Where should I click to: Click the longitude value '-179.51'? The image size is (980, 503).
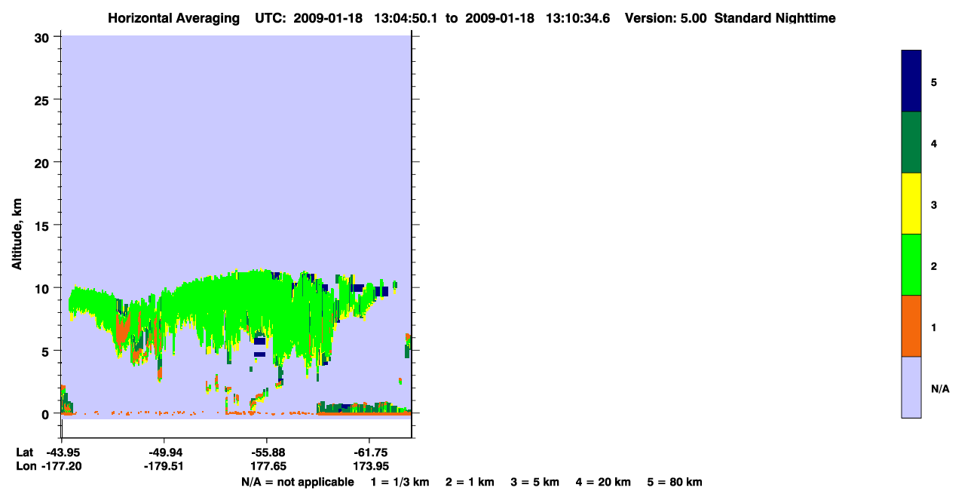(164, 466)
